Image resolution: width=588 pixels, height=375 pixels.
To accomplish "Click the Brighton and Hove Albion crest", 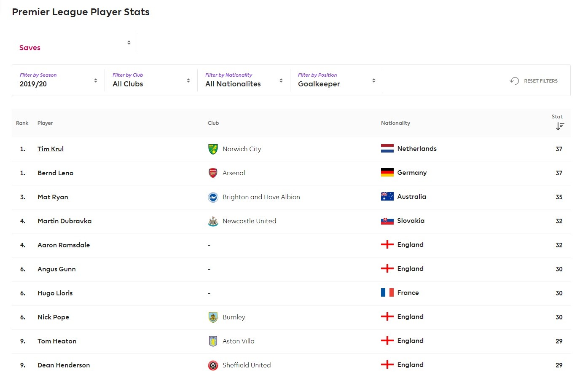I will tap(213, 197).
